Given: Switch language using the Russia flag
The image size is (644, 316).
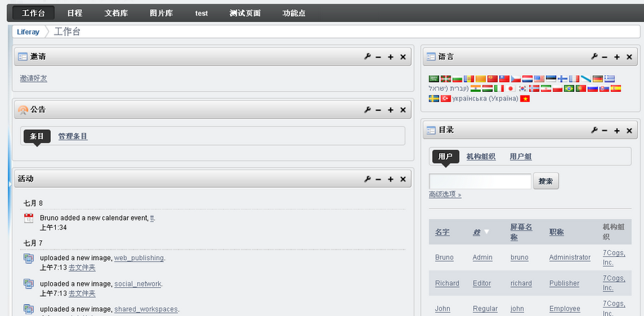Looking at the screenshot, I should (592, 88).
